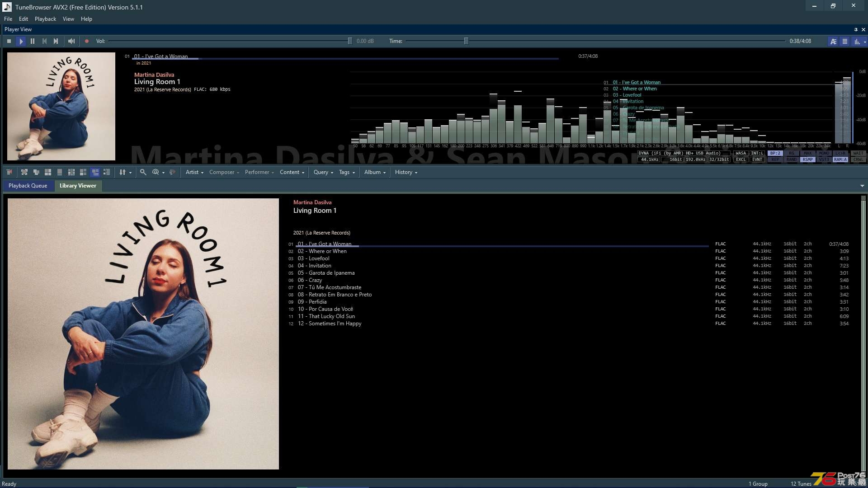
Task: Click the speaker mute icon
Action: pyautogui.click(x=71, y=41)
